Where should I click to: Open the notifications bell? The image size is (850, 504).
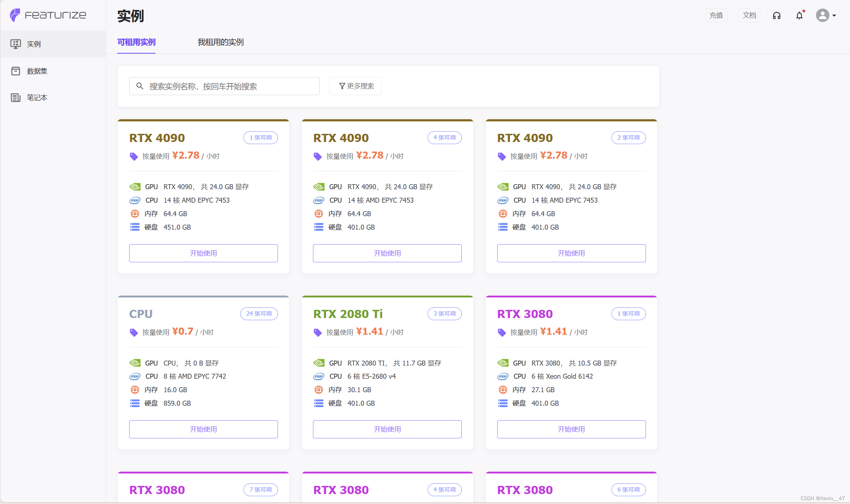[799, 16]
